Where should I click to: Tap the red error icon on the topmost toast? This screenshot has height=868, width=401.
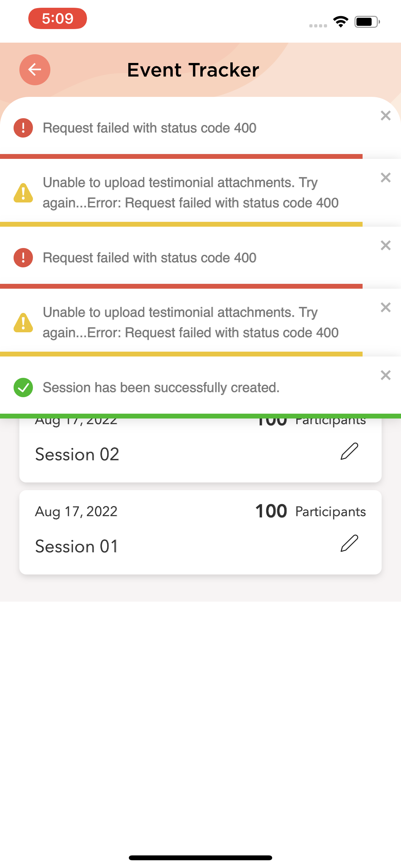click(23, 128)
